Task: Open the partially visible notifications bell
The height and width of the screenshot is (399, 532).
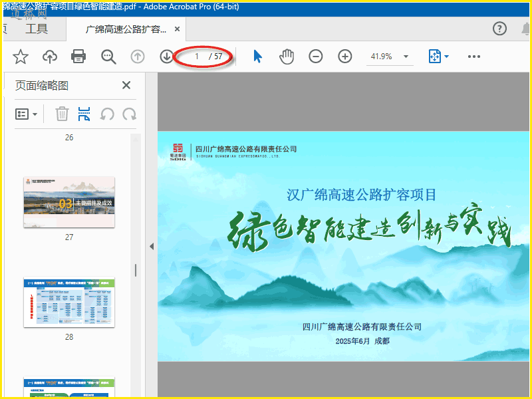Action: pyautogui.click(x=526, y=29)
